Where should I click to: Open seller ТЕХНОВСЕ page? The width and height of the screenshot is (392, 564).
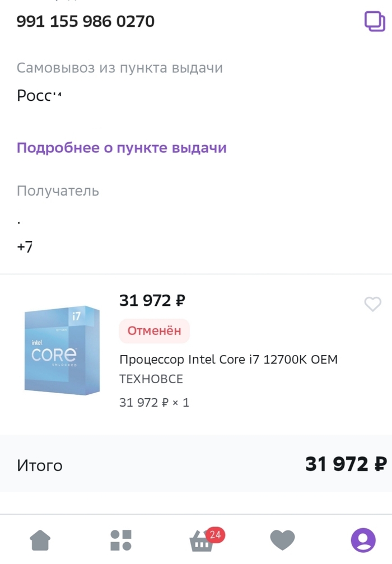pos(151,379)
